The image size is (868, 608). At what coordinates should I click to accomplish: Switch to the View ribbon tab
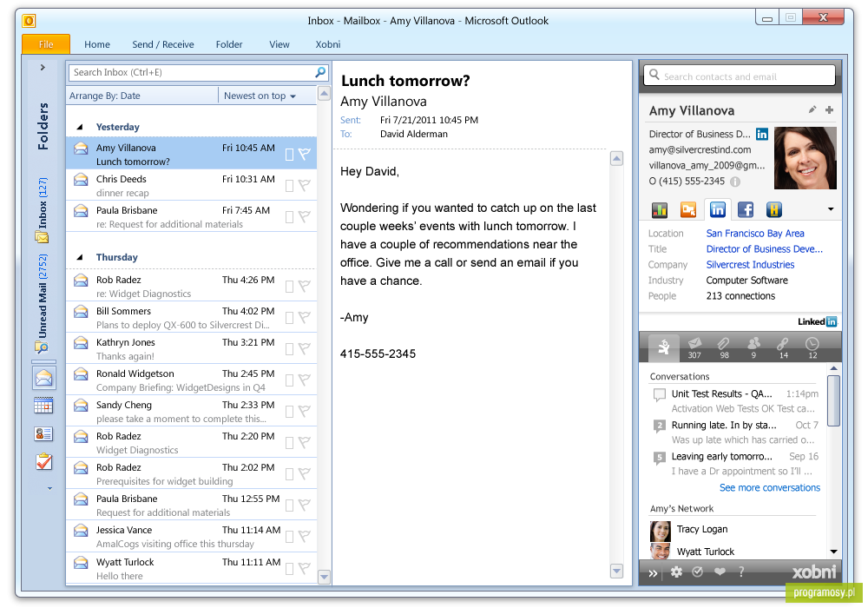pos(279,44)
